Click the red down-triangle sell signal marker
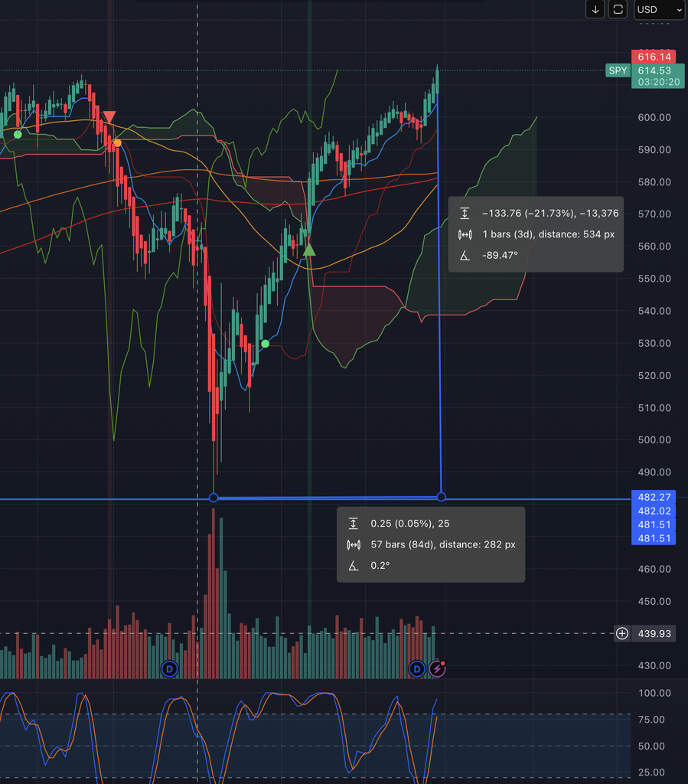Screen dimensions: 688x784 coord(109,117)
